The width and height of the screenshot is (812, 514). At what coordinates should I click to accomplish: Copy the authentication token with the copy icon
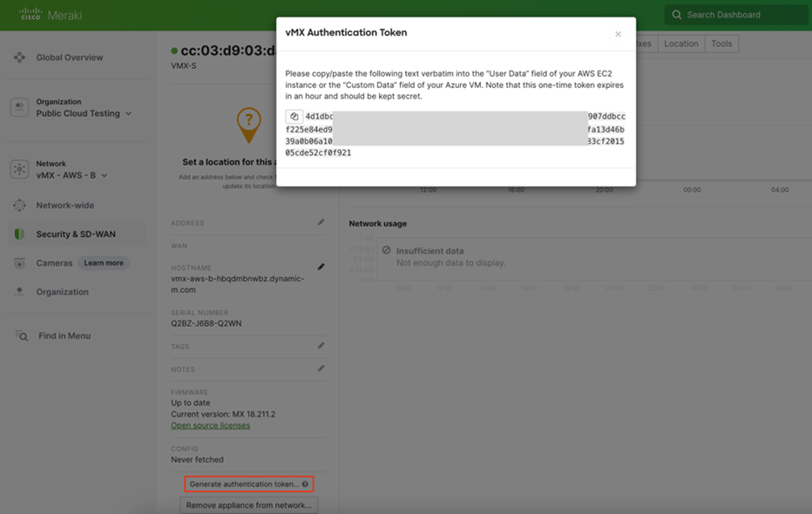[x=294, y=117]
